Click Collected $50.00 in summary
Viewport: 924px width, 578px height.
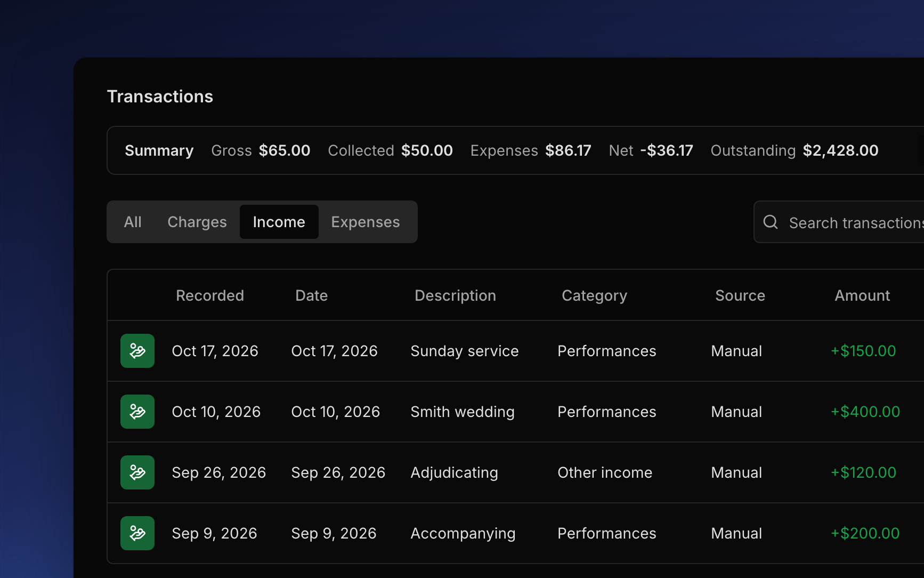tap(390, 150)
